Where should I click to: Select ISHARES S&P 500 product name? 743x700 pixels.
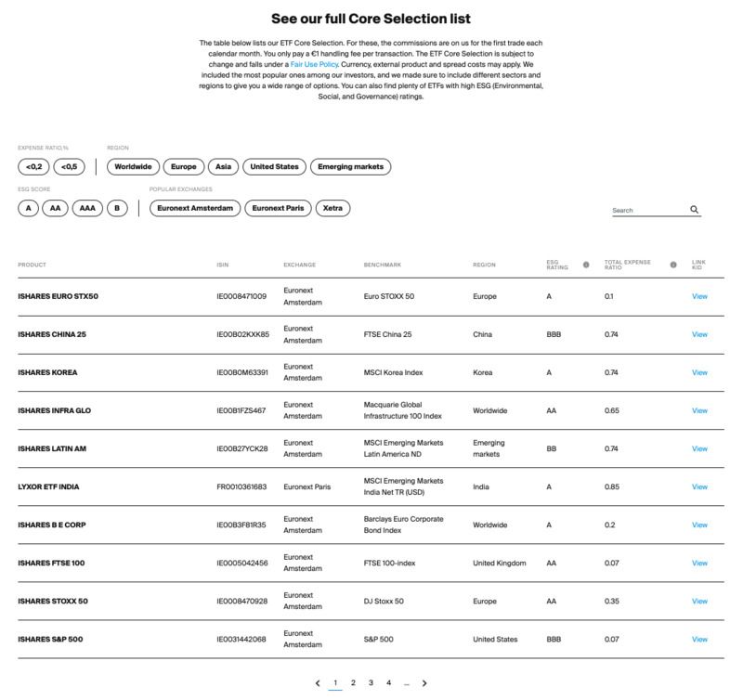pyautogui.click(x=50, y=640)
